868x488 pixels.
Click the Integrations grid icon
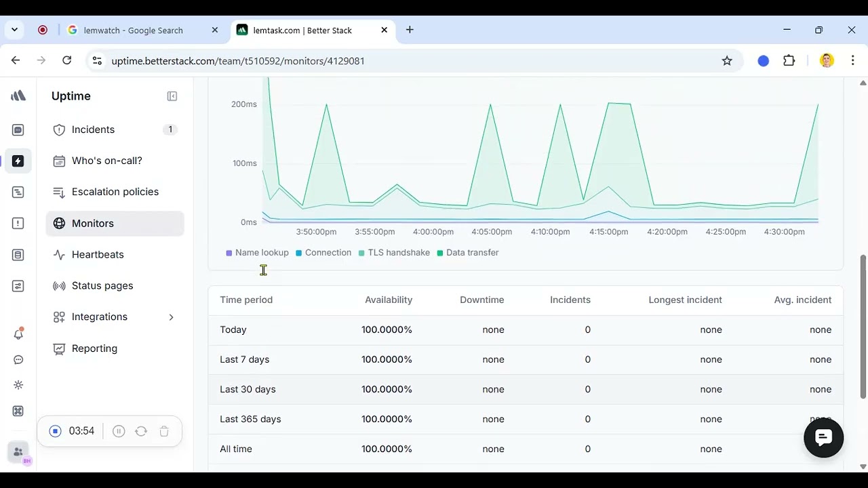pyautogui.click(x=59, y=317)
